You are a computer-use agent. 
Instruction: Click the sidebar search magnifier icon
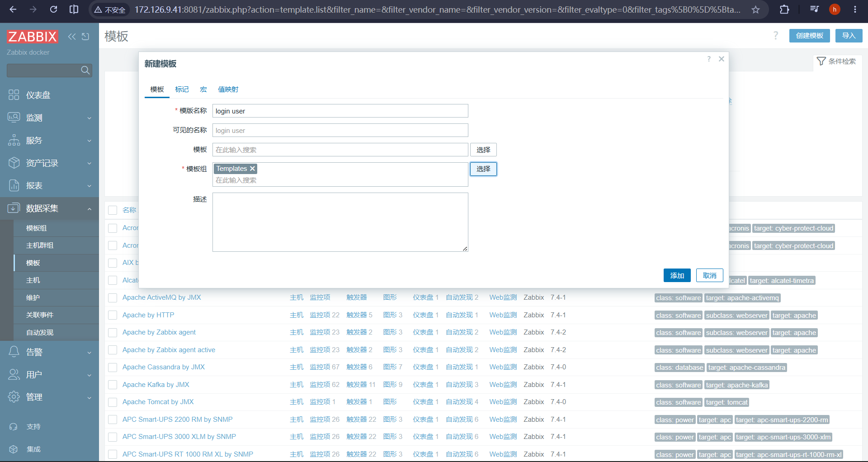pyautogui.click(x=85, y=70)
